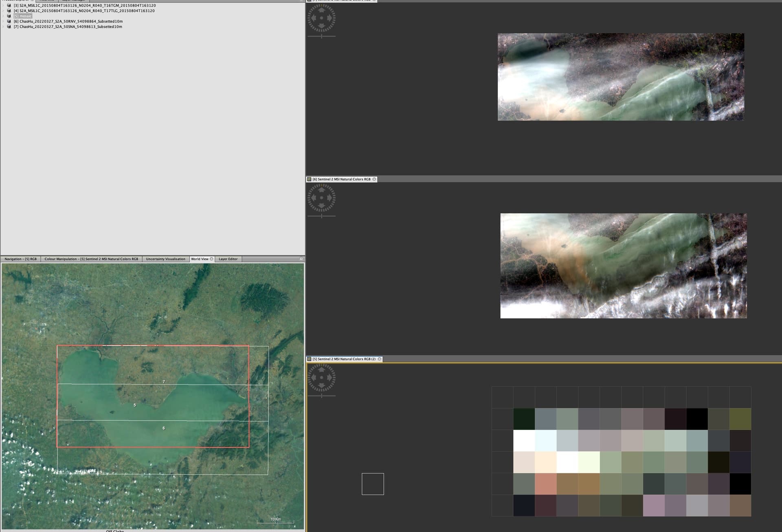Click product icon for [7] ChaoHu 50SNA
Screen dimensions: 782x532
(9, 26)
